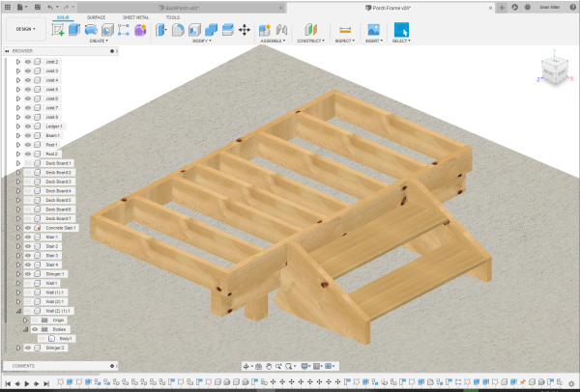Click the ViewCube orientation cube
580x392 pixels.
[x=554, y=70]
